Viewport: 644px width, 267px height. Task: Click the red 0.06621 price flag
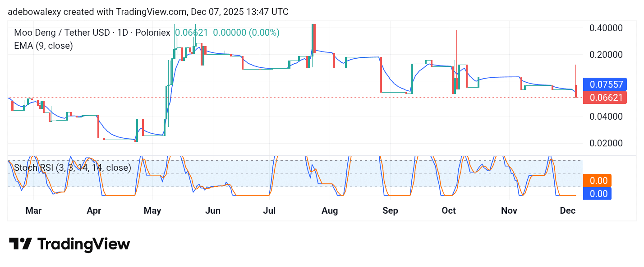(605, 98)
